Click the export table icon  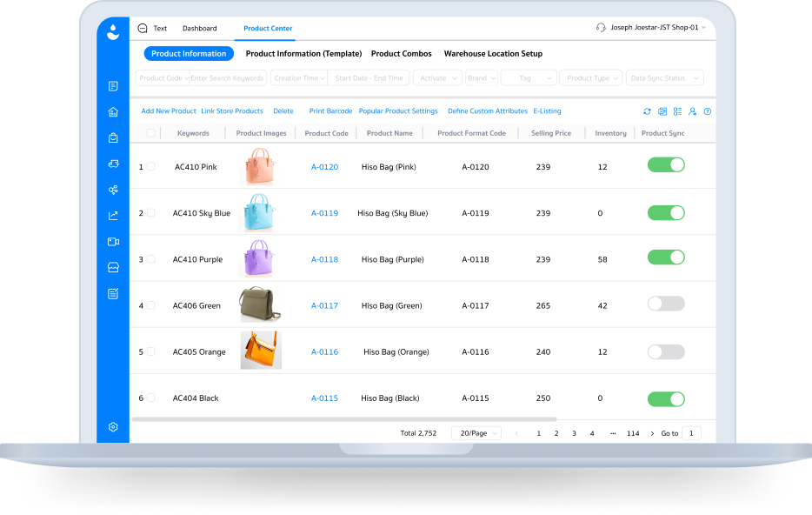(662, 111)
